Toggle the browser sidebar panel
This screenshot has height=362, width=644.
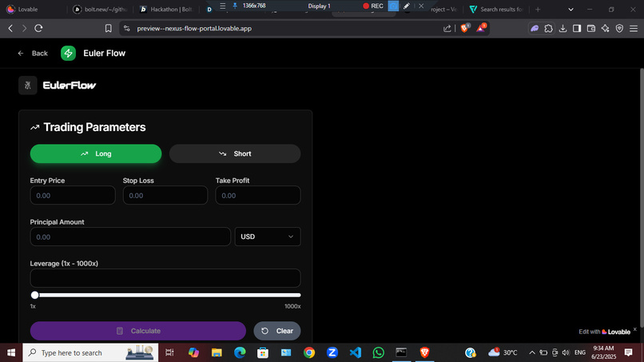click(577, 28)
